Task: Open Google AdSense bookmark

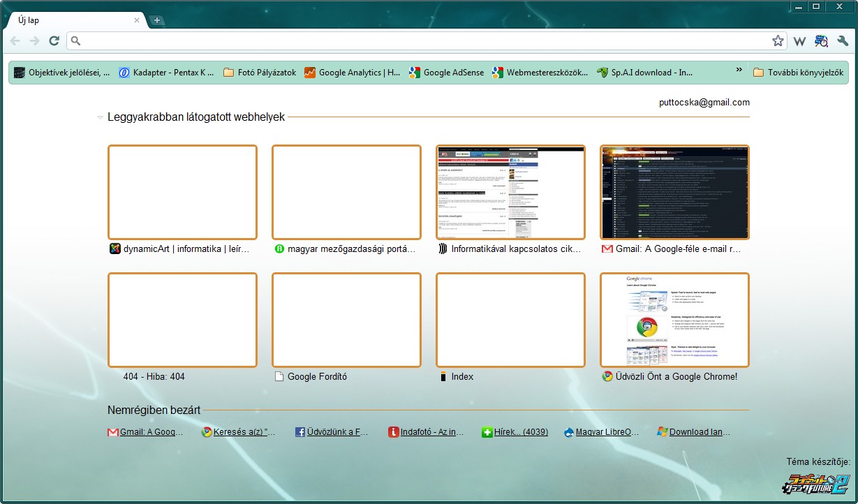Action: (x=447, y=73)
